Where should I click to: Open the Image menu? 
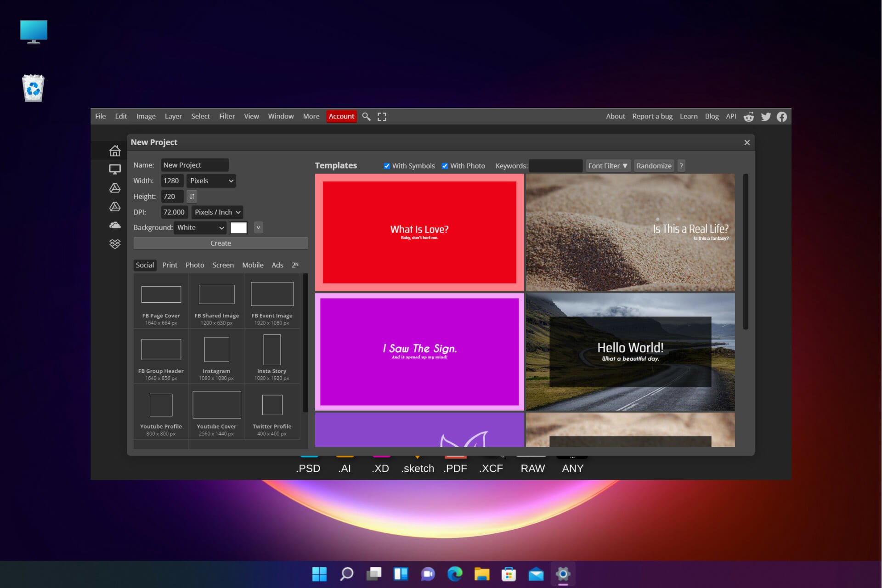point(146,117)
